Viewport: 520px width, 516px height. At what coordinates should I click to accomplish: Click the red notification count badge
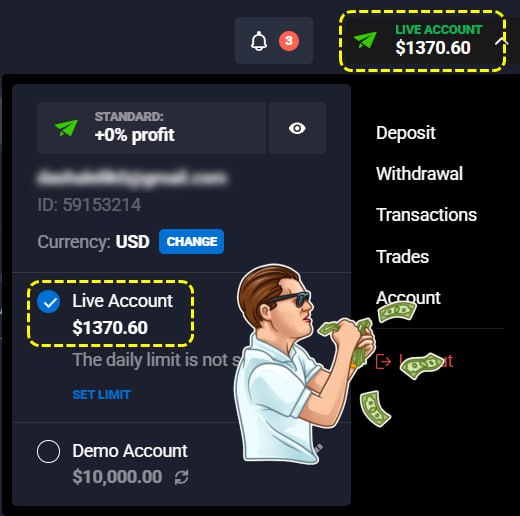(289, 41)
